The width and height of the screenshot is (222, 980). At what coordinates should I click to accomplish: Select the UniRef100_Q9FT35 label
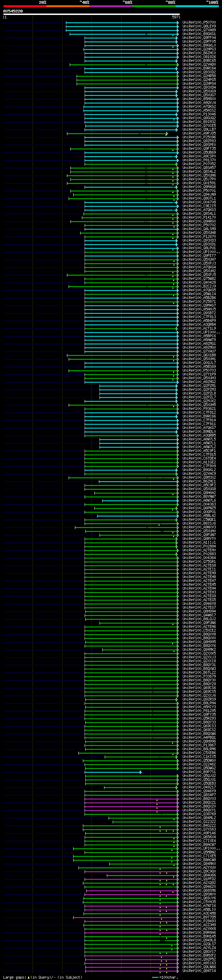click(199, 149)
